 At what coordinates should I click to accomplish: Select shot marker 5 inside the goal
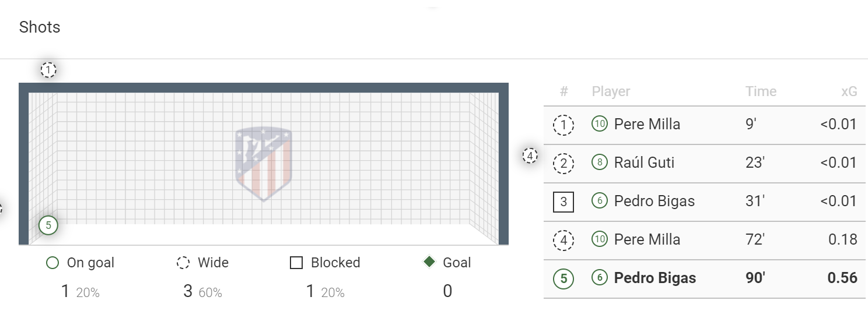click(48, 225)
